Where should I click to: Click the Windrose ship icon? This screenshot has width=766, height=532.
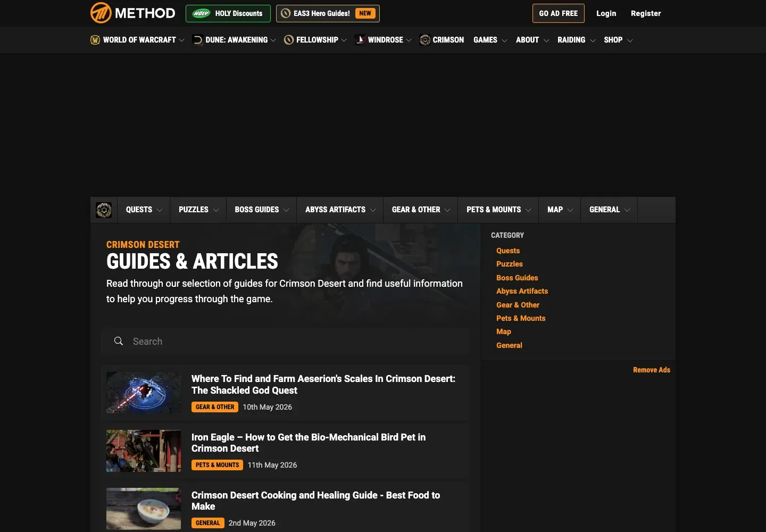(360, 40)
